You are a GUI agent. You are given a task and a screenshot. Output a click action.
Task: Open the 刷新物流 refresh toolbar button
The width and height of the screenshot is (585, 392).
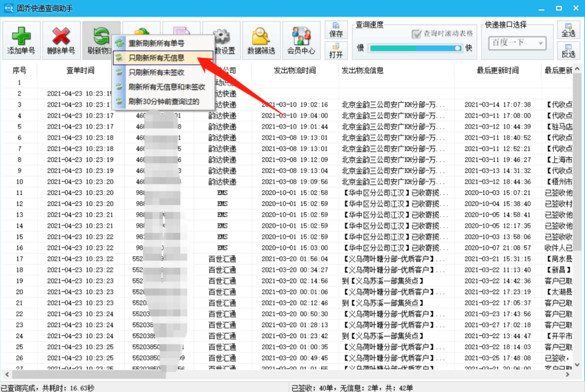pos(101,40)
